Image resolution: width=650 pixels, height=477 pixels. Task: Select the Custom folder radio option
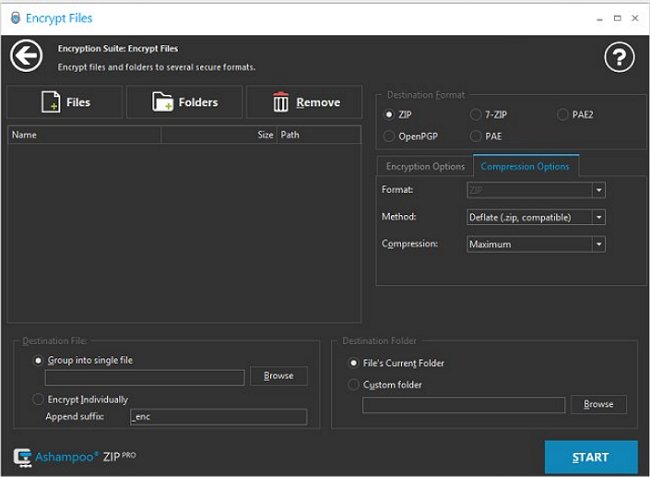(x=353, y=385)
